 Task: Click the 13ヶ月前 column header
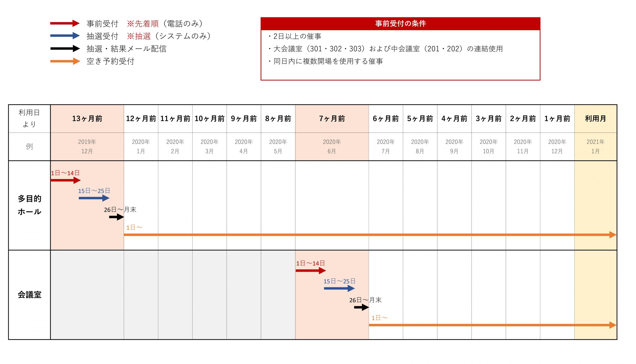click(x=87, y=119)
